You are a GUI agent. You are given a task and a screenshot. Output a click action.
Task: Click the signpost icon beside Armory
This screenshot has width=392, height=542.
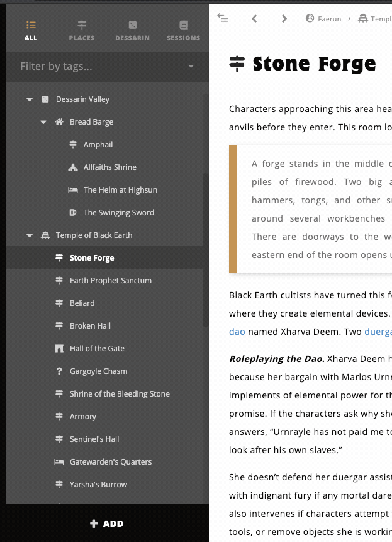tap(59, 417)
